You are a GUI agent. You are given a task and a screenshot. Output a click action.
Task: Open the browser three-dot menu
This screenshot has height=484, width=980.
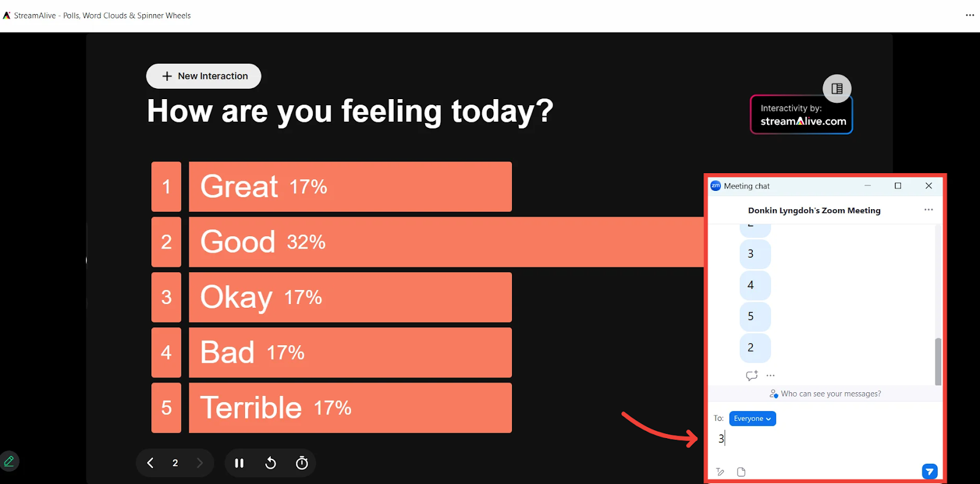click(x=970, y=15)
